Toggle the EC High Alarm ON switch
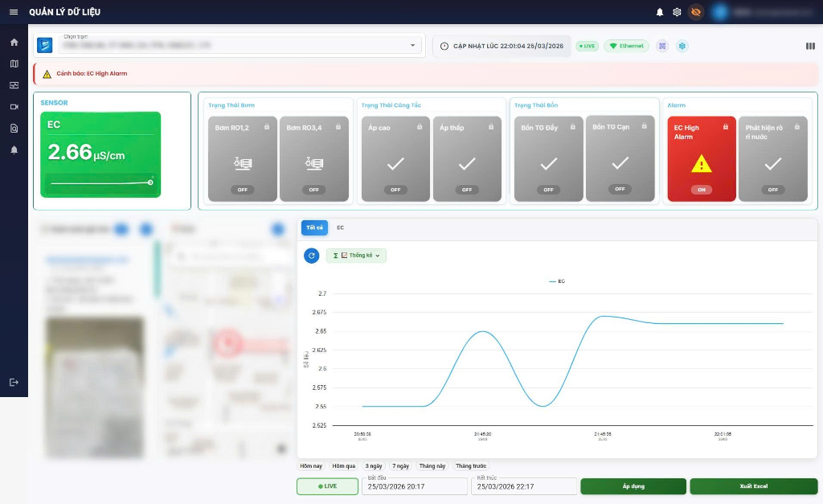 pyautogui.click(x=701, y=190)
